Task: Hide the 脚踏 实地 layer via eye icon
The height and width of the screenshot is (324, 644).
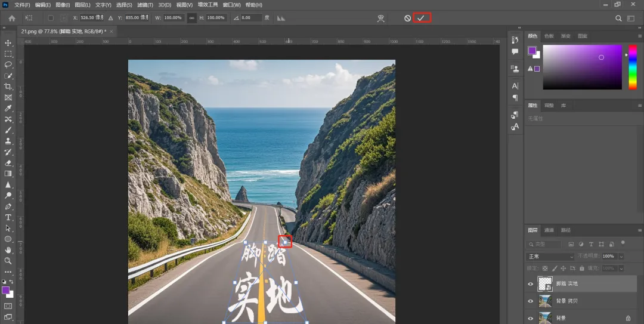Action: click(x=530, y=284)
